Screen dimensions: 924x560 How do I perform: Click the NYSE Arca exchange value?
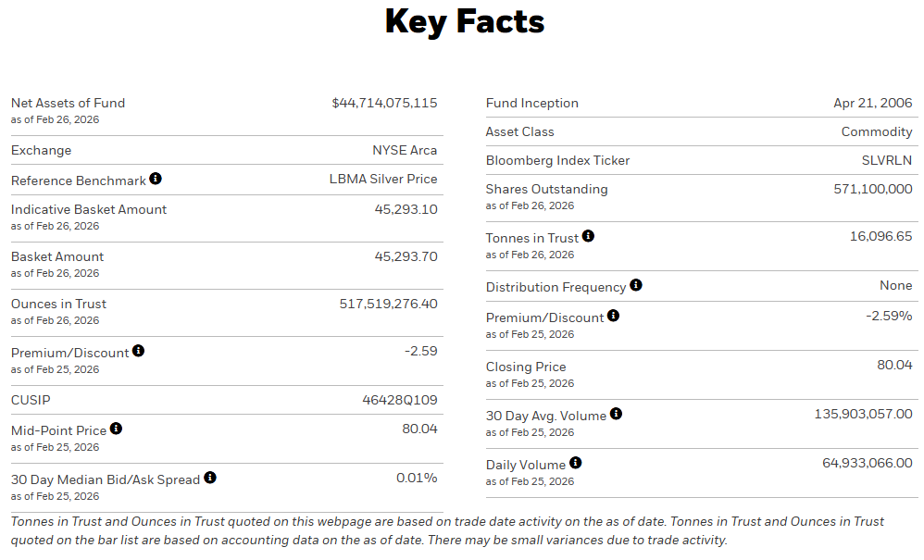click(x=405, y=150)
